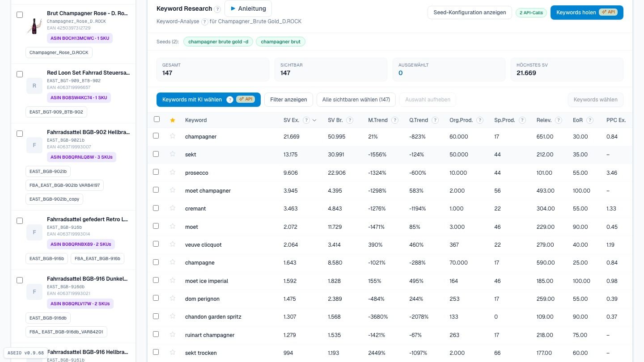Click the champagner brut seed tag
This screenshot has width=644, height=362.
[281, 42]
